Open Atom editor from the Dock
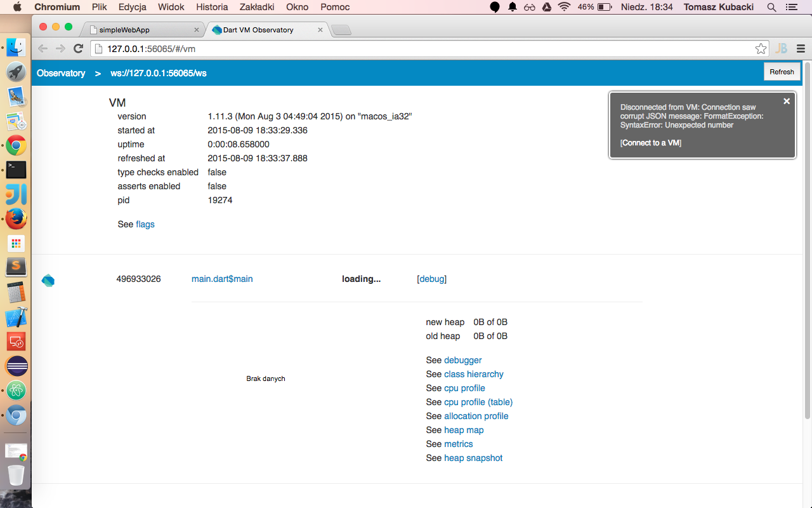This screenshot has height=508, width=812. 16,391
